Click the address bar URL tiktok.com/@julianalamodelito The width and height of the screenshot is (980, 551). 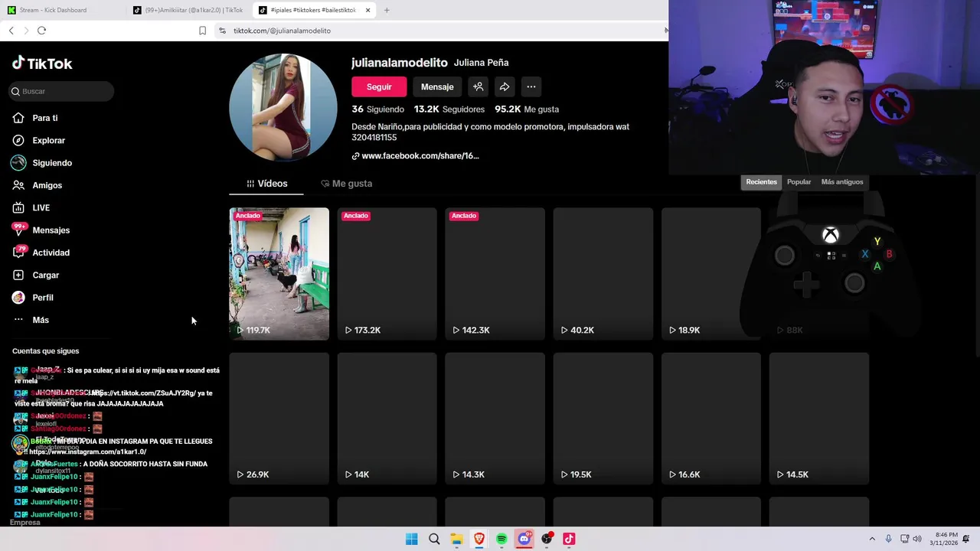tap(282, 31)
